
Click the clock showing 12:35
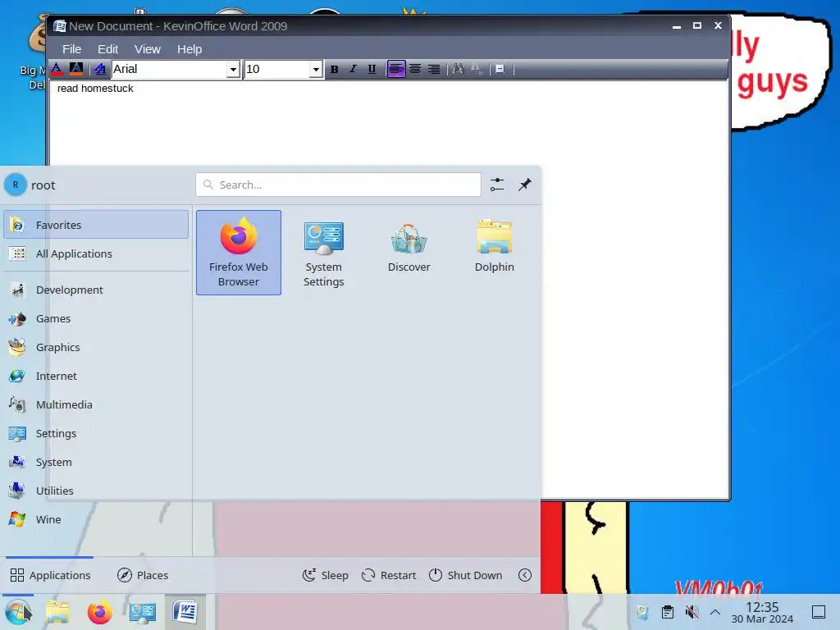[x=762, y=612]
